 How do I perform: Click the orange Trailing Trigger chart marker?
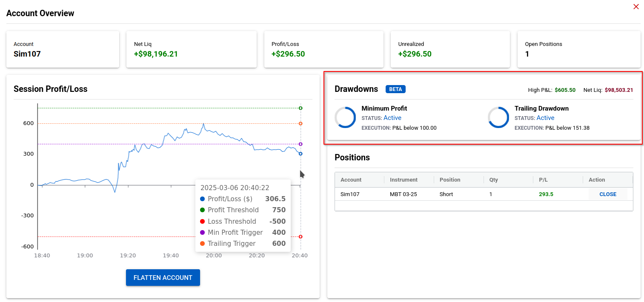click(301, 123)
